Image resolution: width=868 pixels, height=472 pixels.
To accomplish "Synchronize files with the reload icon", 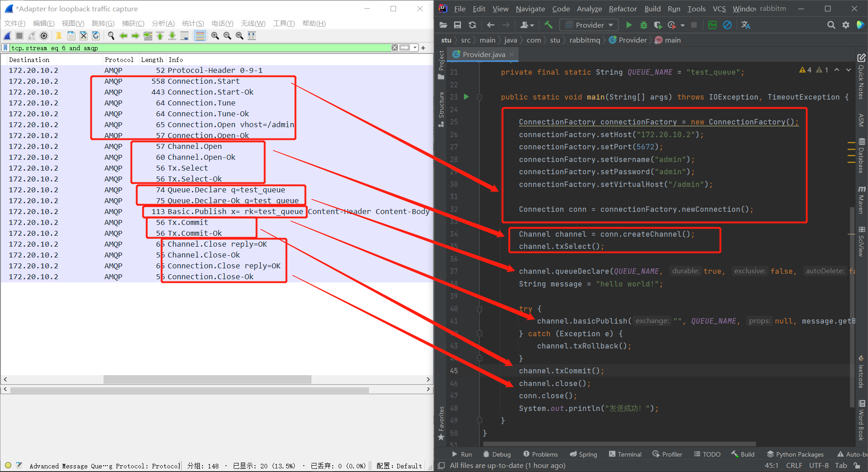I will point(472,25).
